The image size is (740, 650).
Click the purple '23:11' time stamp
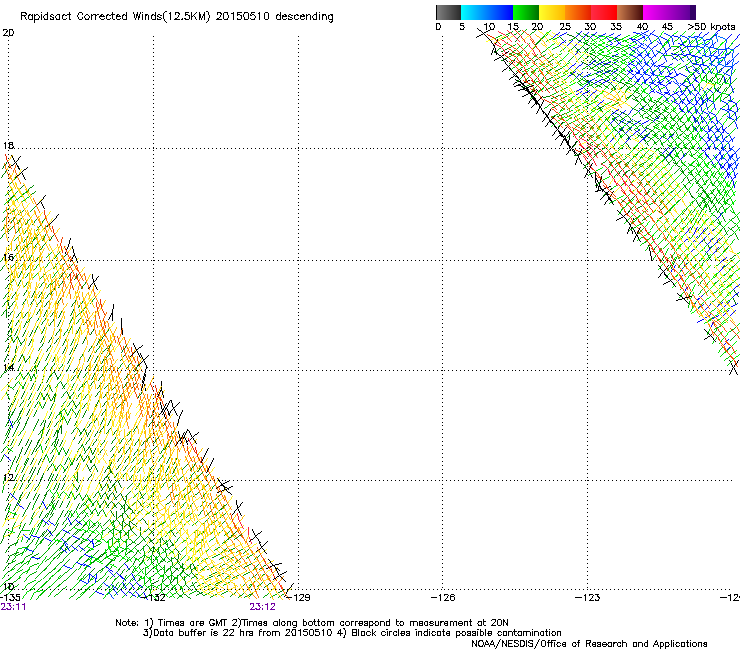[13, 607]
